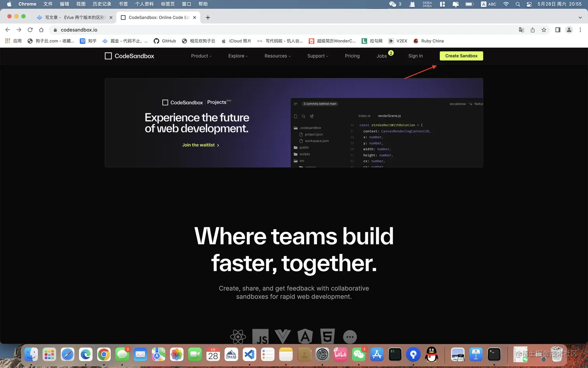Open Control Center in menu bar

coord(529,4)
